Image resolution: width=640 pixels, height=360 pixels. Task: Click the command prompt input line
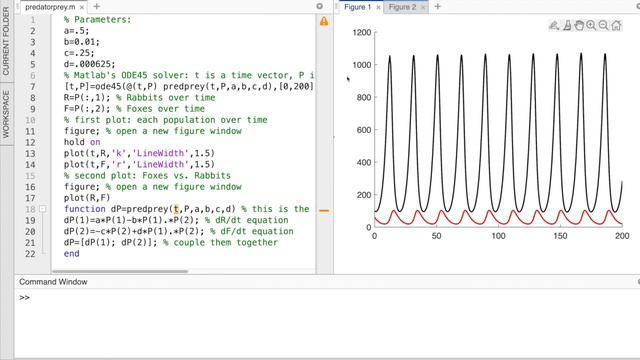click(x=327, y=298)
